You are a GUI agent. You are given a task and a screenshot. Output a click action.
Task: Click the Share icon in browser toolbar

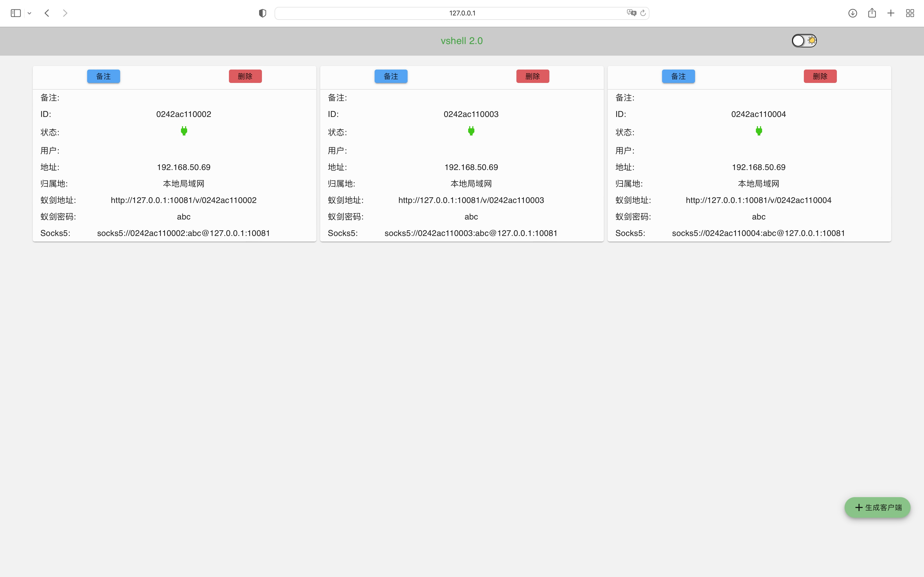(x=872, y=13)
